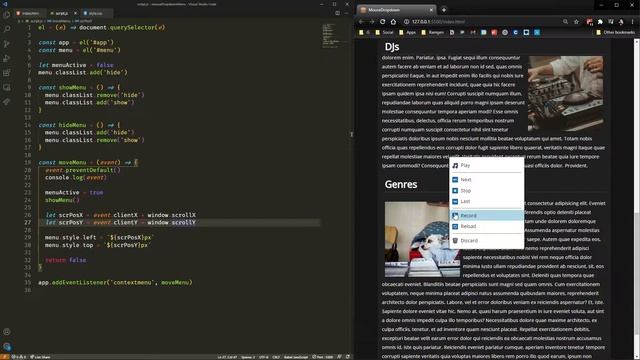
Task: Open Source Control view in VS Code
Action: 7,44
